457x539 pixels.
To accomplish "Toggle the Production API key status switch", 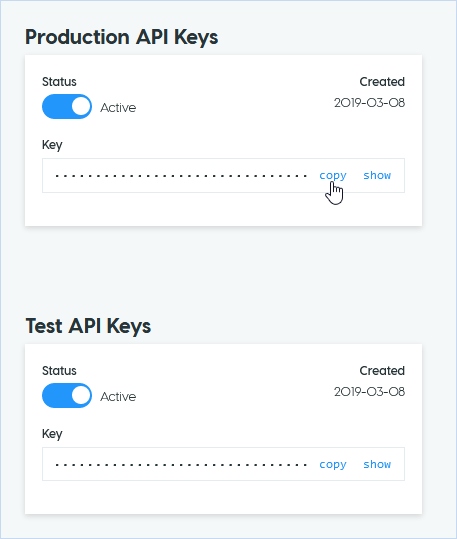I will [x=67, y=107].
